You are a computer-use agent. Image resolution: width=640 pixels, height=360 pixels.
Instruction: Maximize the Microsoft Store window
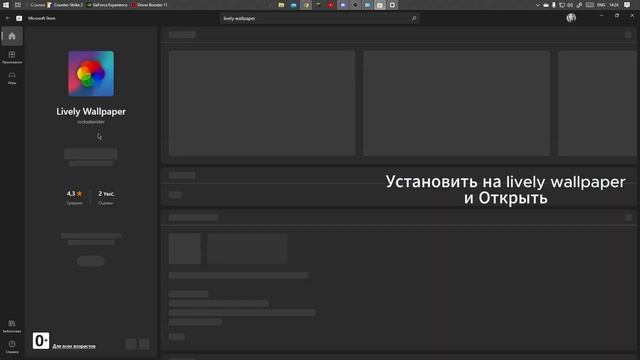click(x=617, y=16)
